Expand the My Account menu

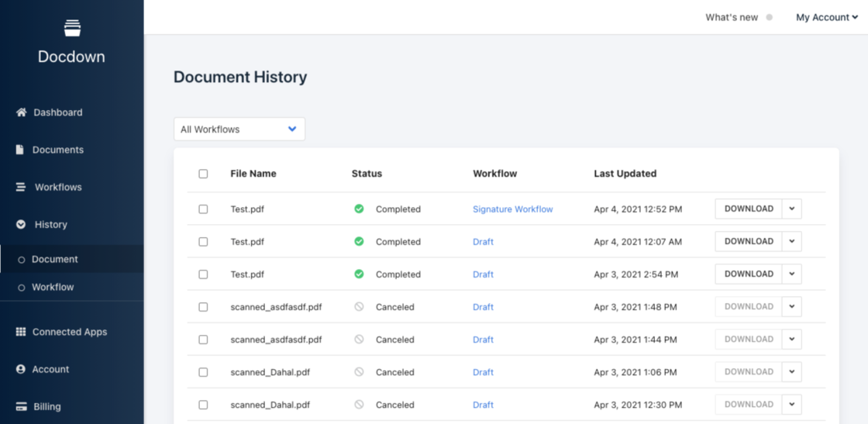click(826, 17)
